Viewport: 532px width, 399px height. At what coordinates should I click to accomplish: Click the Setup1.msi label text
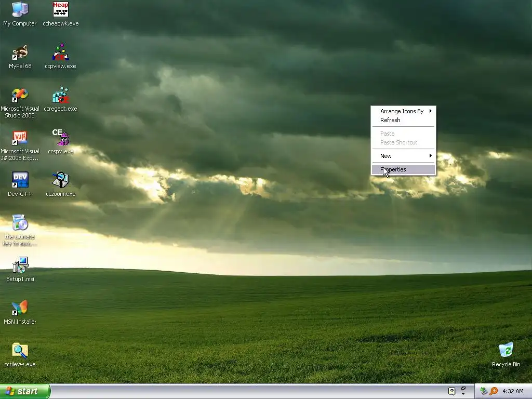pyautogui.click(x=20, y=279)
